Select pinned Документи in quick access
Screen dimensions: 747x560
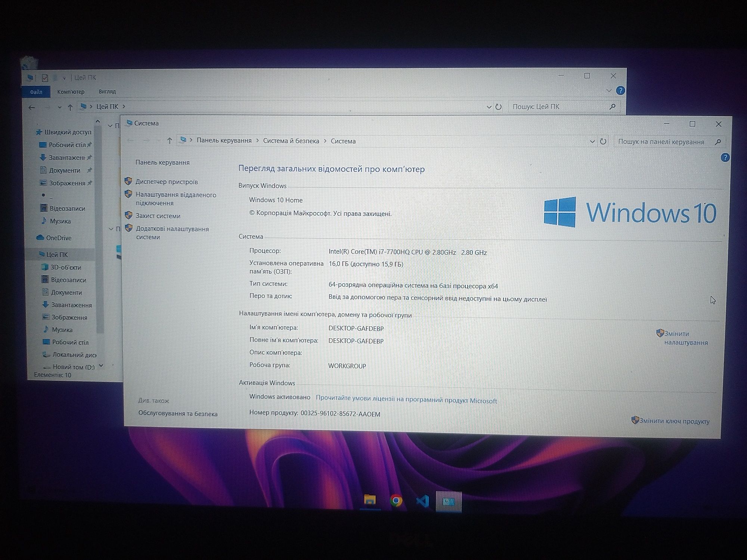coord(65,170)
